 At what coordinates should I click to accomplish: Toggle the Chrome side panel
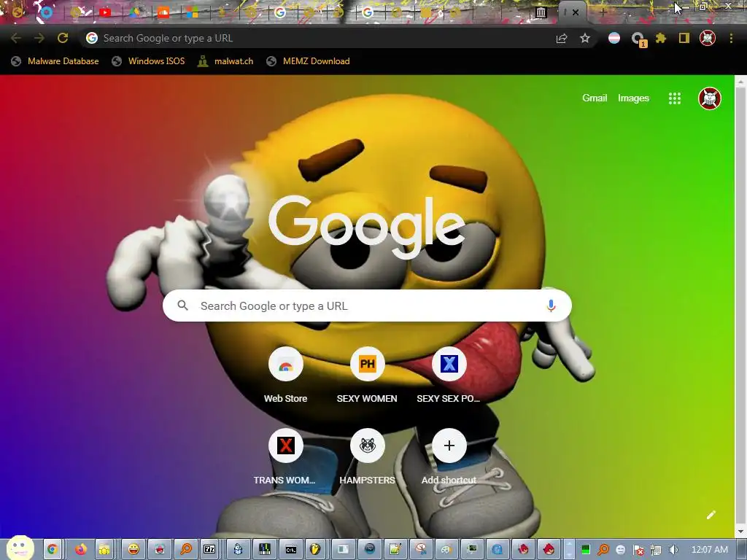coord(684,38)
